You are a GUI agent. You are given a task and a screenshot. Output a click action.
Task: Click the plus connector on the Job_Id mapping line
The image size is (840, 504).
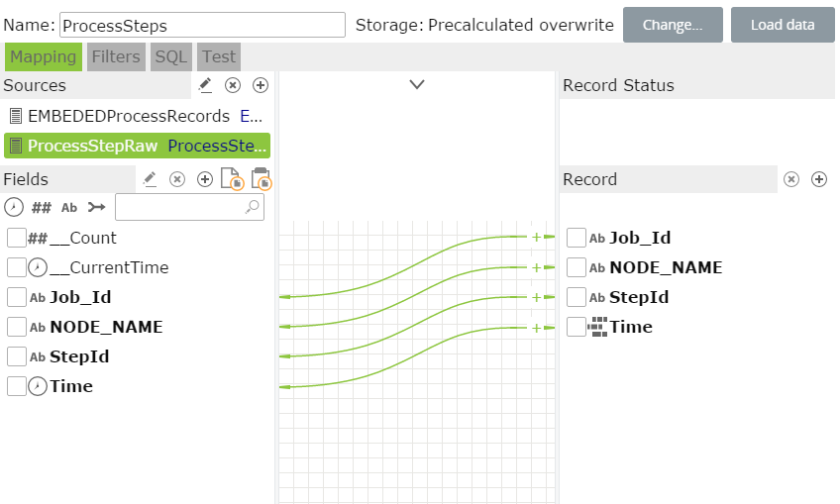(537, 237)
